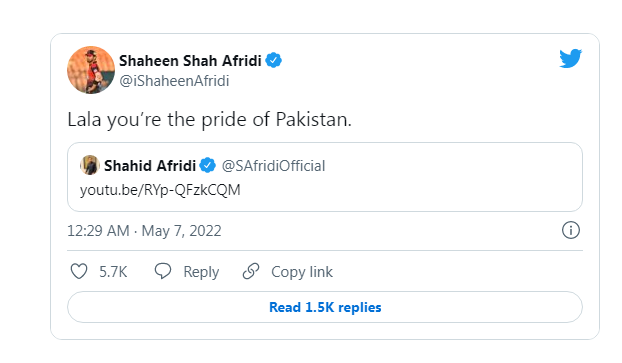Click the info circle icon
The width and height of the screenshot is (622, 363).
click(x=571, y=230)
